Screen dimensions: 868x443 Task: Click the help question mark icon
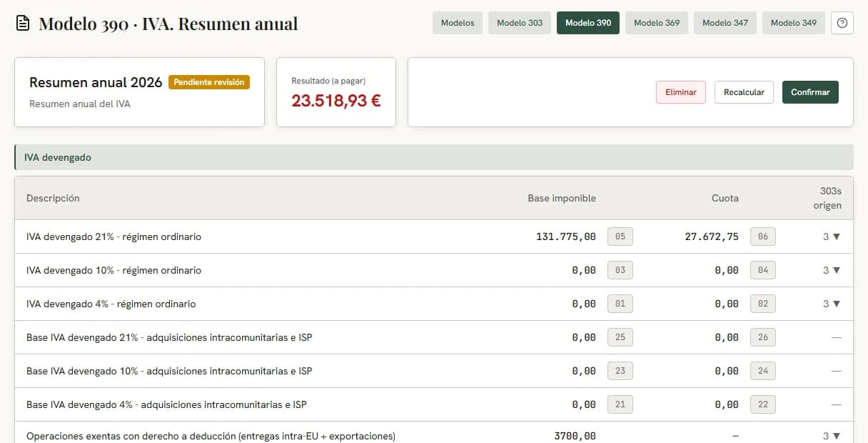[842, 23]
